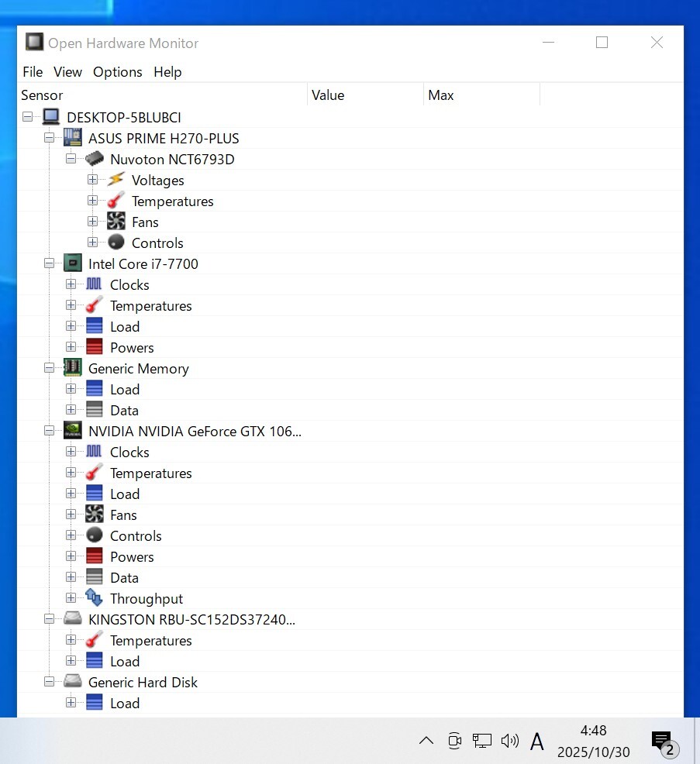Click the thermometer icon under NVIDIA GeForce
The width and height of the screenshot is (700, 764).
[x=94, y=473]
